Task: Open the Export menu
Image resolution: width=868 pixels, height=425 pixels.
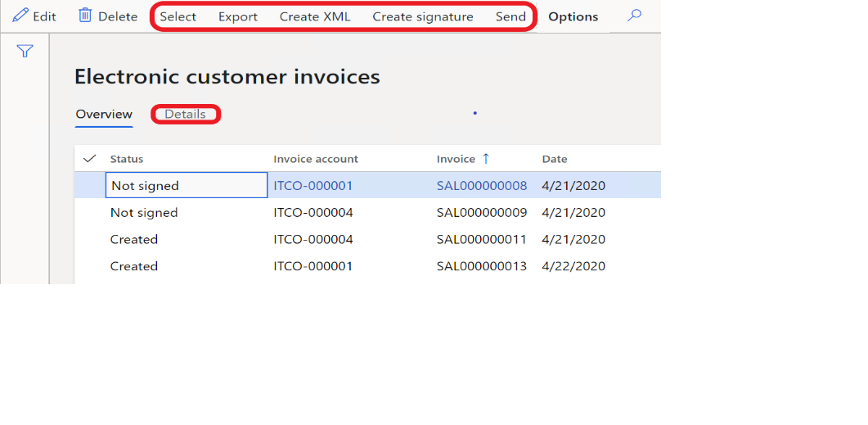Action: point(238,16)
